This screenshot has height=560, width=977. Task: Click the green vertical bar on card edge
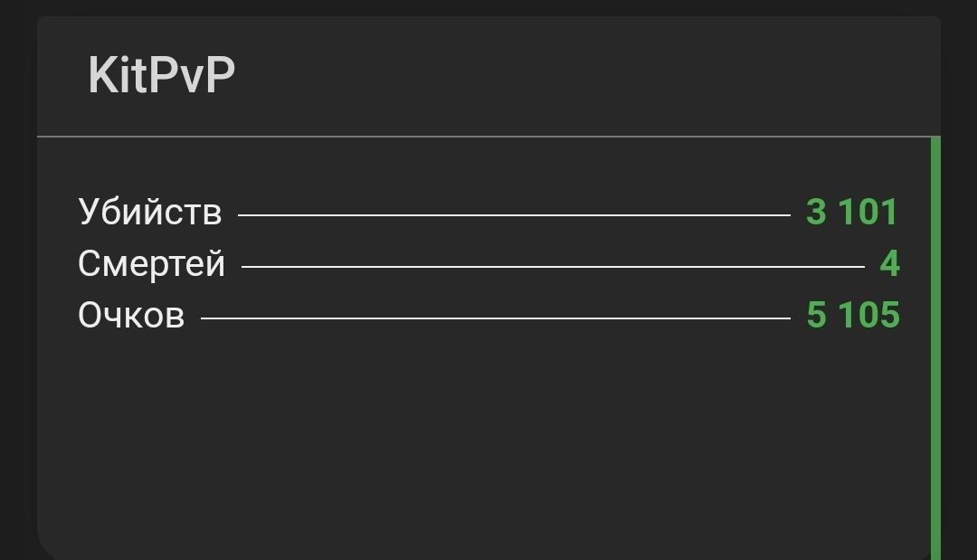coord(935,344)
